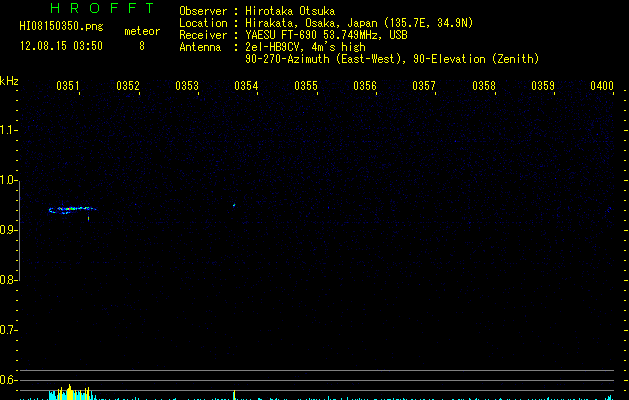The image size is (629, 400).
Task: Click the HROFFT title text
Action: (x=102, y=8)
